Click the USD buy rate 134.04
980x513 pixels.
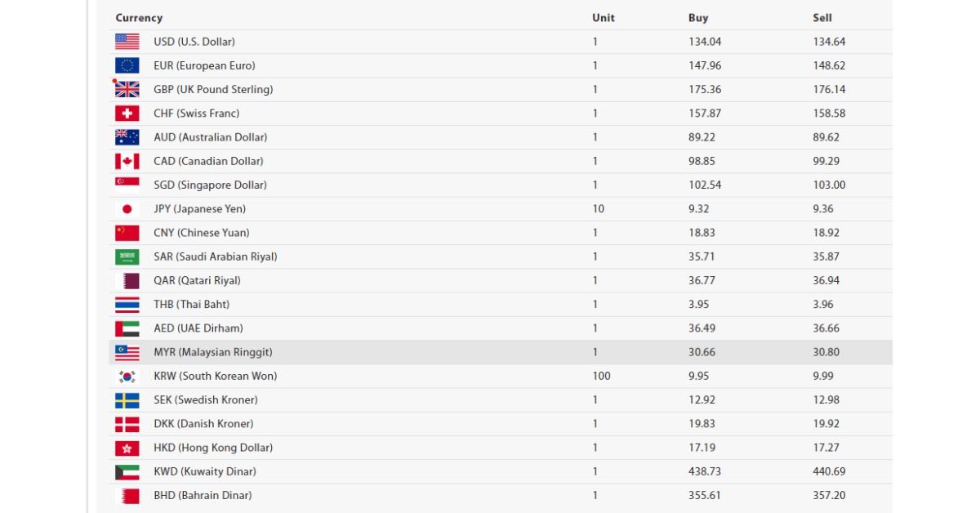pos(705,42)
